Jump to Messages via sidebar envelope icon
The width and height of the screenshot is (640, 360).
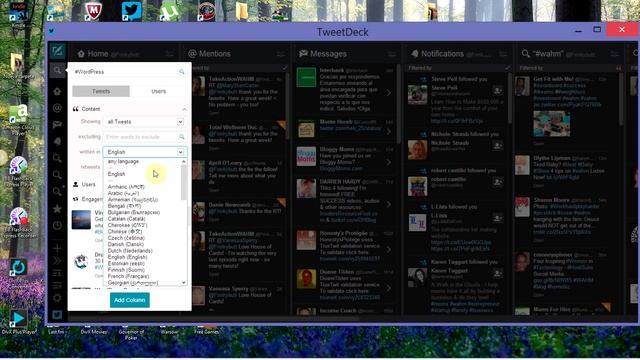pos(57,124)
